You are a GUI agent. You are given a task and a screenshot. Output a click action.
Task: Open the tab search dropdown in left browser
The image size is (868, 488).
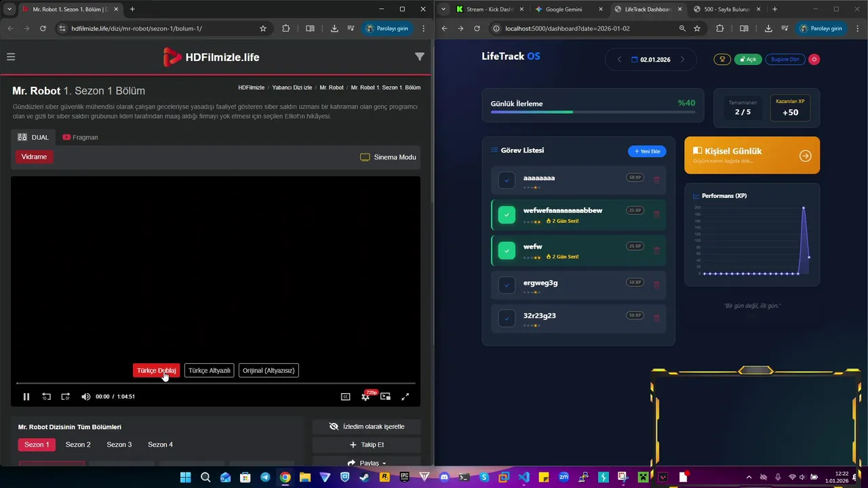point(9,9)
